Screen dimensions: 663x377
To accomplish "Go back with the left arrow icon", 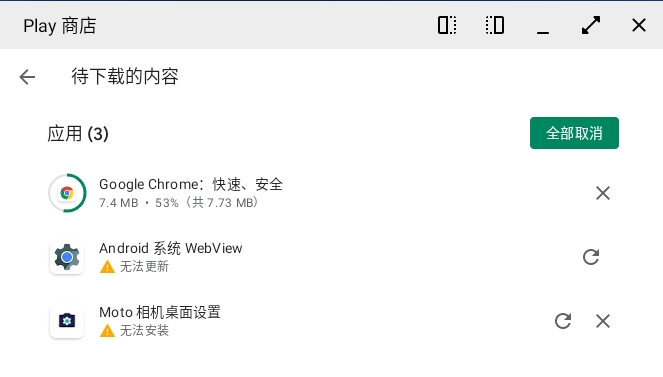I will (x=27, y=77).
